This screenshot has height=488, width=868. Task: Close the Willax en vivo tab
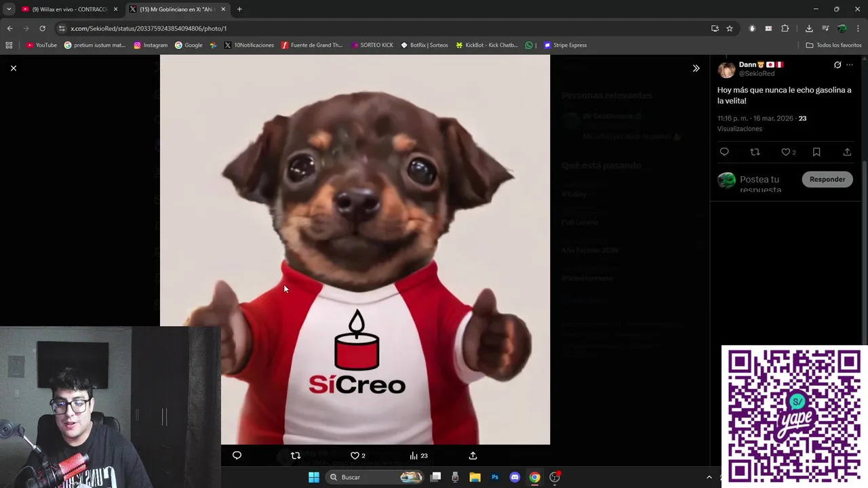115,9
